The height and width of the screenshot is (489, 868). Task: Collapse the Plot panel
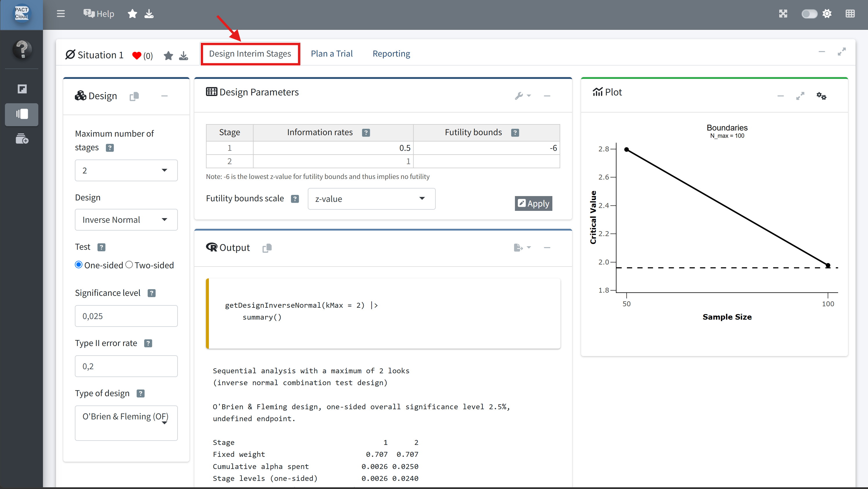780,96
